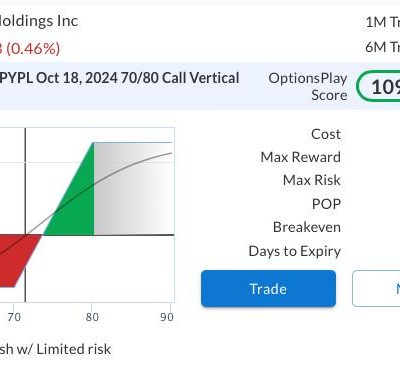The height and width of the screenshot is (366, 400).
Task: Click the blue Trade button
Action: point(268,288)
